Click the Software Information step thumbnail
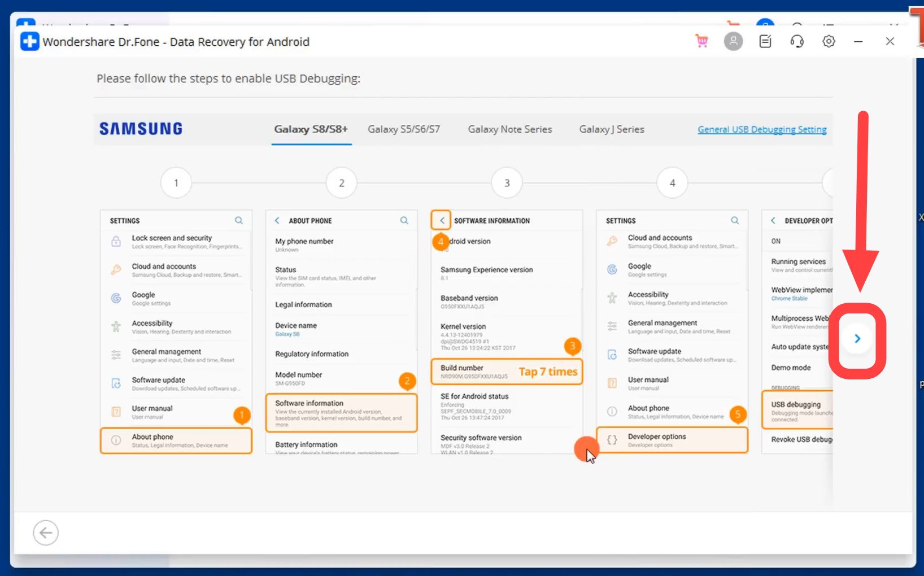This screenshot has width=924, height=576. (507, 332)
